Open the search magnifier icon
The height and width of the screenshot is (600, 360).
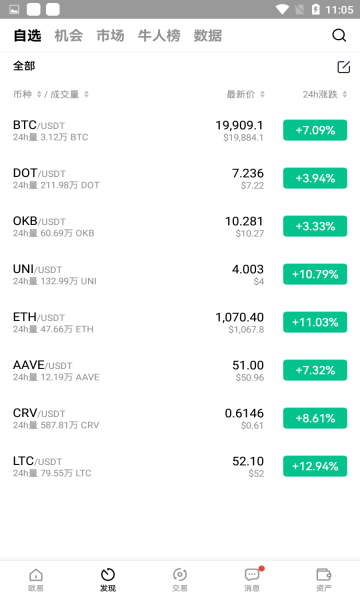[x=339, y=36]
